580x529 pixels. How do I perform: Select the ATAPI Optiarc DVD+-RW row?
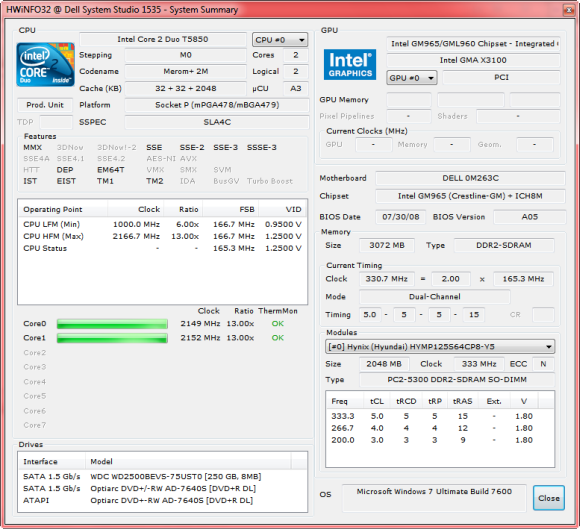162,501
